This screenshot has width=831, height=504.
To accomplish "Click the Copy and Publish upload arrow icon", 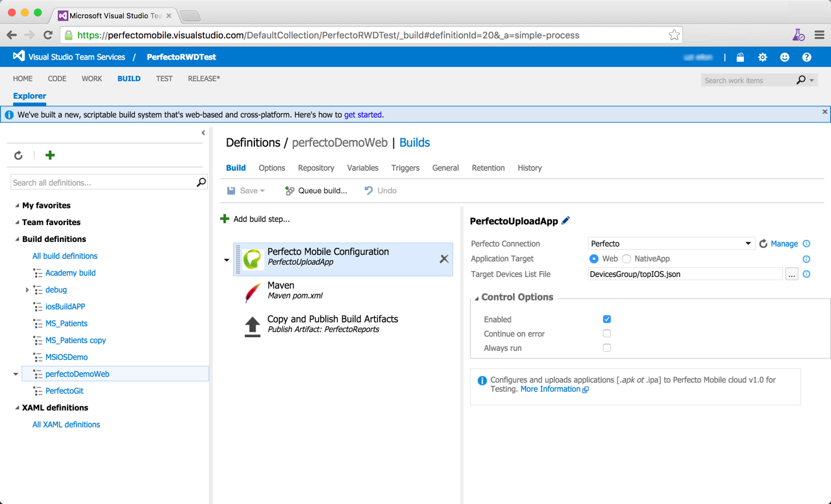I will point(253,326).
